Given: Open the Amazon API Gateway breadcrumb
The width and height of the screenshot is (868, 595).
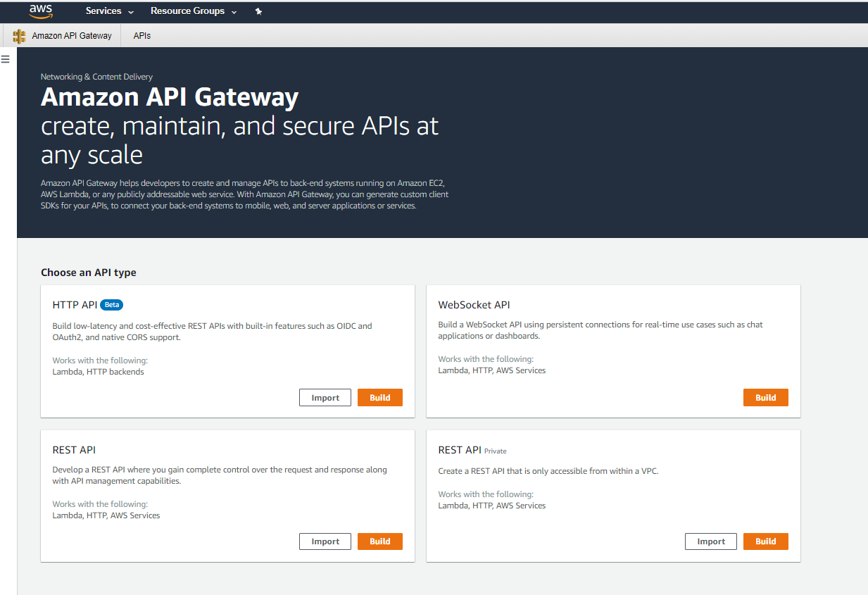Looking at the screenshot, I should point(72,36).
